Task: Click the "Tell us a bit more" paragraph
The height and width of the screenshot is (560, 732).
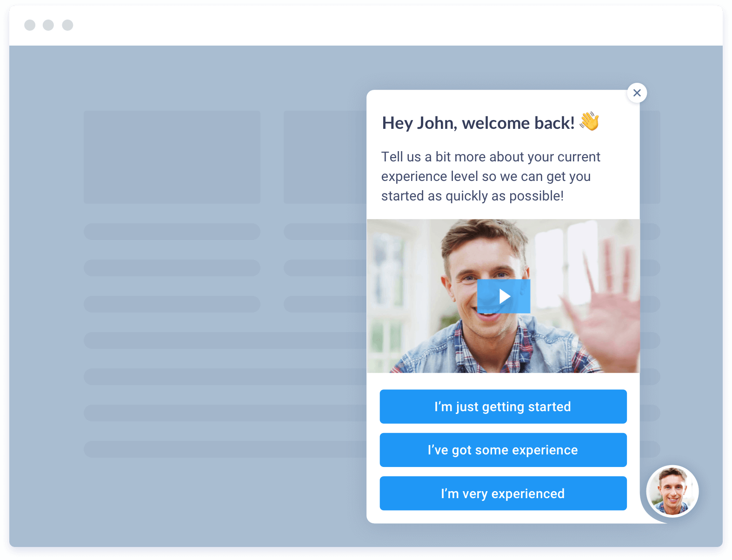Action: pyautogui.click(x=491, y=176)
